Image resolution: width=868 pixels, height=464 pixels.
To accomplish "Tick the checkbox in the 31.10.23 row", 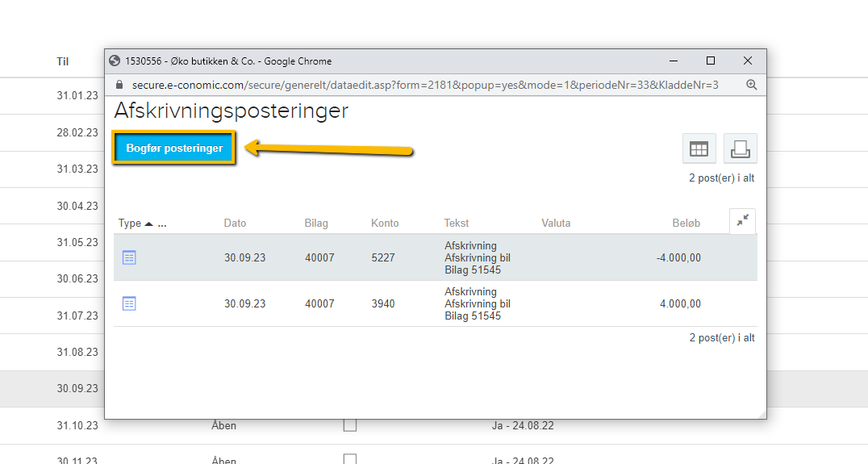I will point(349,425).
